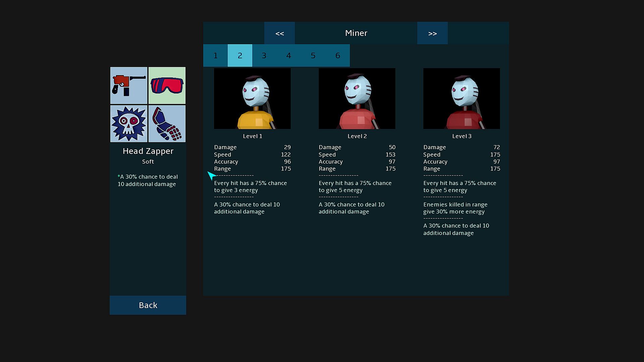The image size is (644, 362).
Task: Go to next unit with >> arrow
Action: (432, 33)
